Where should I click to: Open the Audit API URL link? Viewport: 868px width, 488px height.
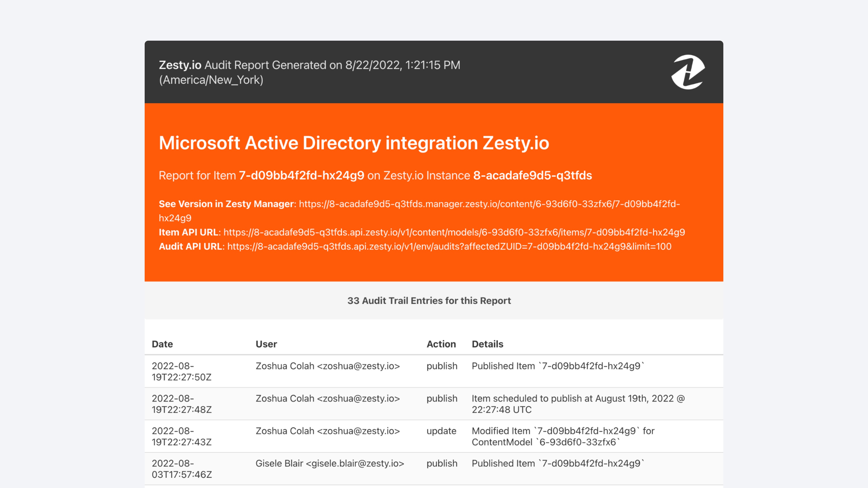coord(449,246)
